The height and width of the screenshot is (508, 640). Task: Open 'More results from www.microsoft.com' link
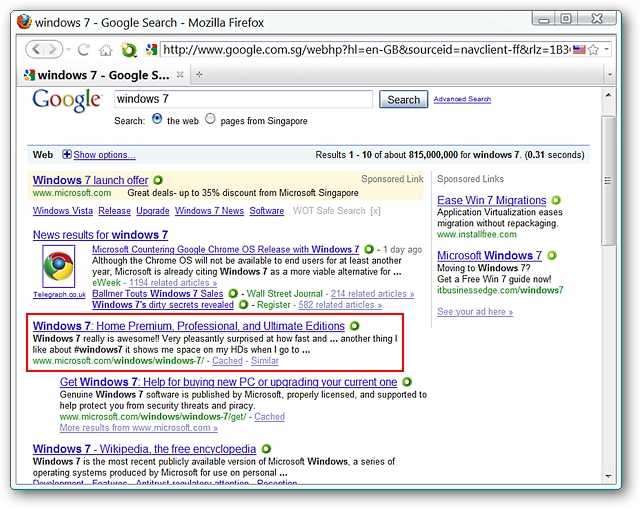pos(138,428)
